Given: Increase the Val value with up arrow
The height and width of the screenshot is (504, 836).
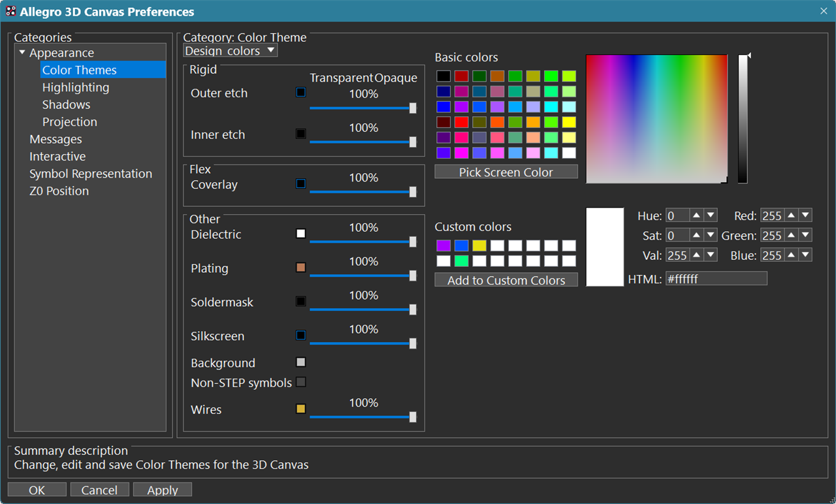Looking at the screenshot, I should 697,255.
